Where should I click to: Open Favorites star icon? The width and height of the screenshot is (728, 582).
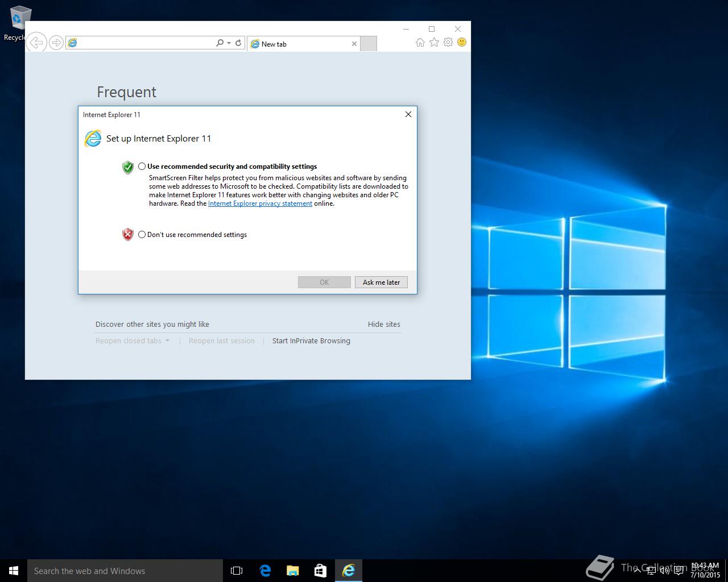coord(434,42)
